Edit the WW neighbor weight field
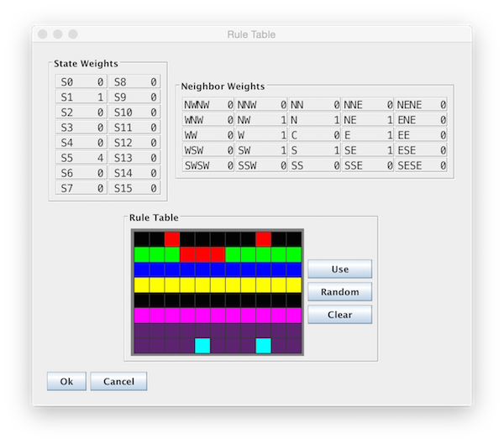The height and width of the screenshot is (444, 504). click(x=208, y=135)
